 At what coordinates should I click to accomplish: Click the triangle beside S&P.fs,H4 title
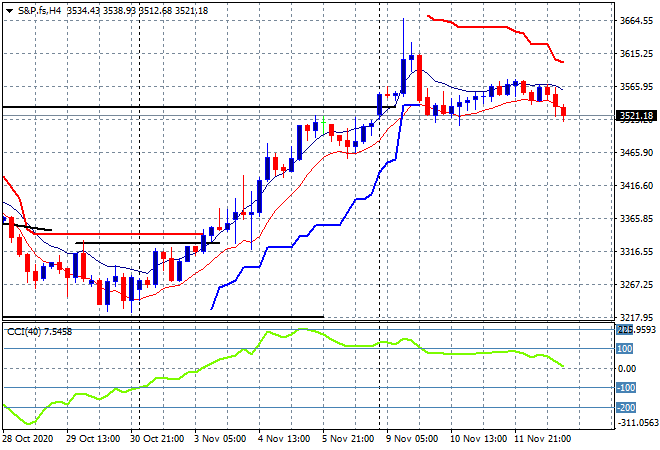coord(9,11)
